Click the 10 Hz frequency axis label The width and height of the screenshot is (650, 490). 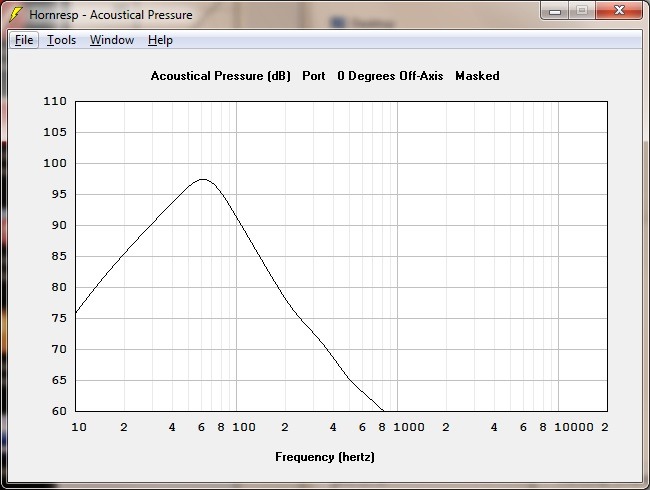point(79,427)
